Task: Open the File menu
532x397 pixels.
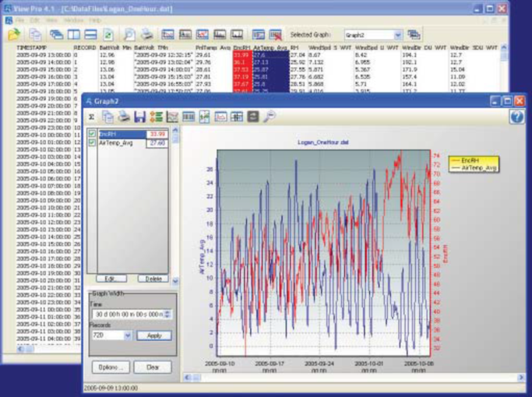Action: (19, 19)
